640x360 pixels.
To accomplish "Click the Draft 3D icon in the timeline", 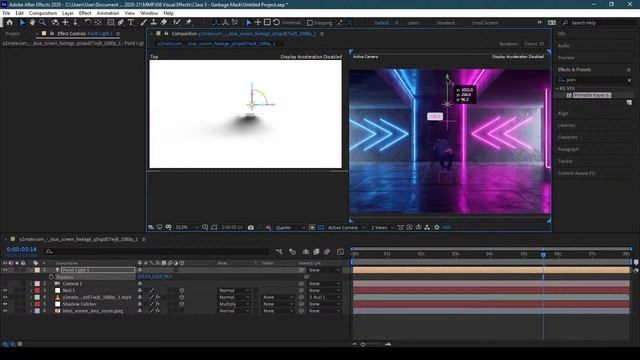I will coord(292,252).
